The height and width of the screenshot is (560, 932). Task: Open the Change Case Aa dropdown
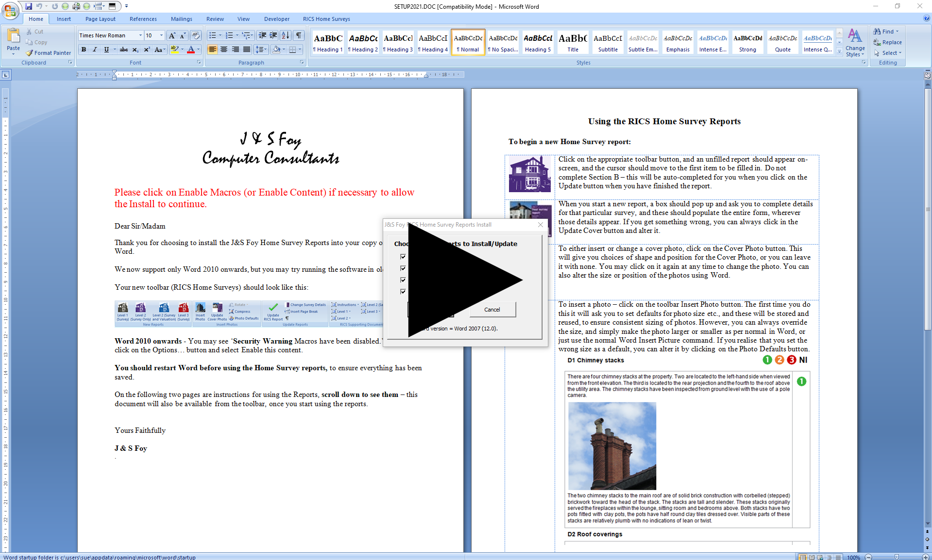160,49
